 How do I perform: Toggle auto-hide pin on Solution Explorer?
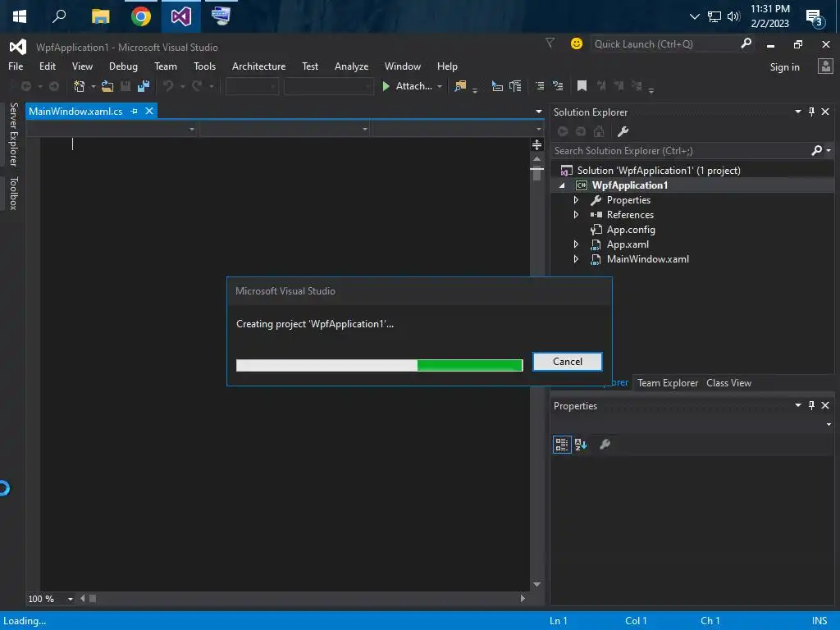[x=811, y=112]
